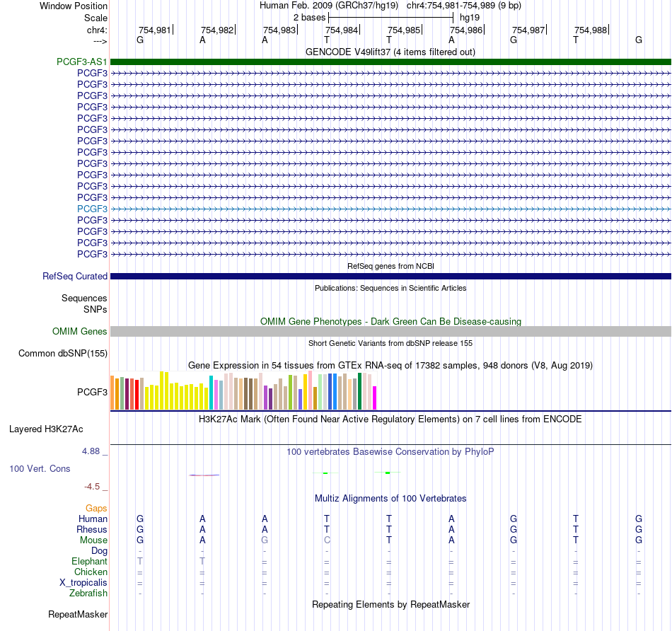Open the RepeatMasker track label
This screenshot has height=631, width=672.
(x=78, y=614)
